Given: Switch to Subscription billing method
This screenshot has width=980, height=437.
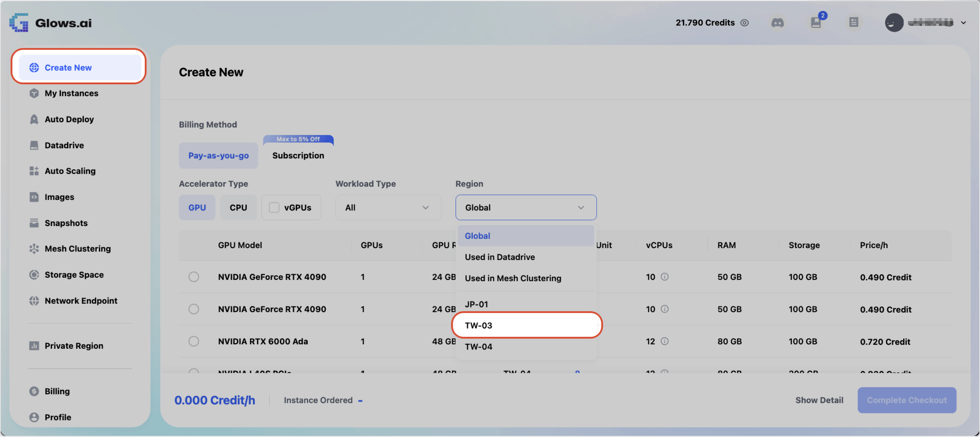Looking at the screenshot, I should coord(298,156).
